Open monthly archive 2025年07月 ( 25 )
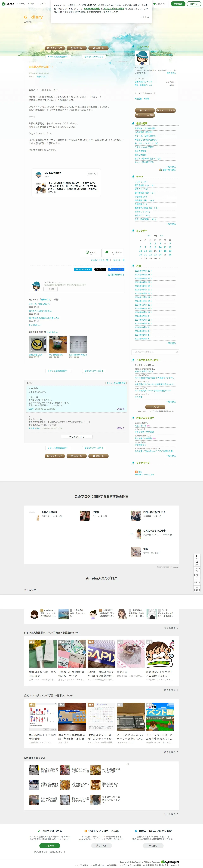203x868 pixels. pos(143,271)
